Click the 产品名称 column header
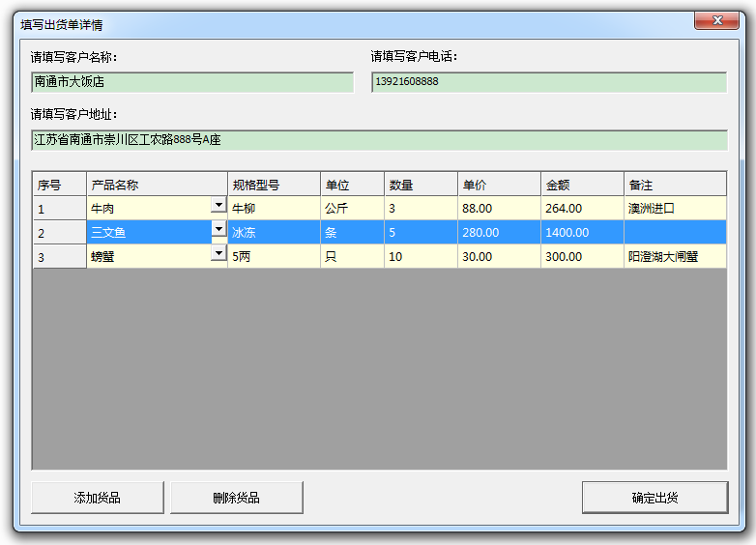The image size is (756, 545). pos(157,185)
